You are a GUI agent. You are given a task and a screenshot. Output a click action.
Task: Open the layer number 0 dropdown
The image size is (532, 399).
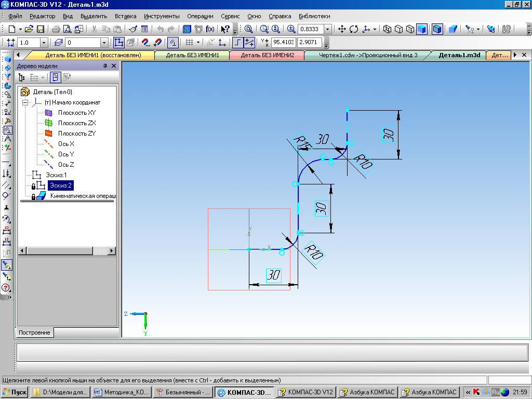click(104, 43)
